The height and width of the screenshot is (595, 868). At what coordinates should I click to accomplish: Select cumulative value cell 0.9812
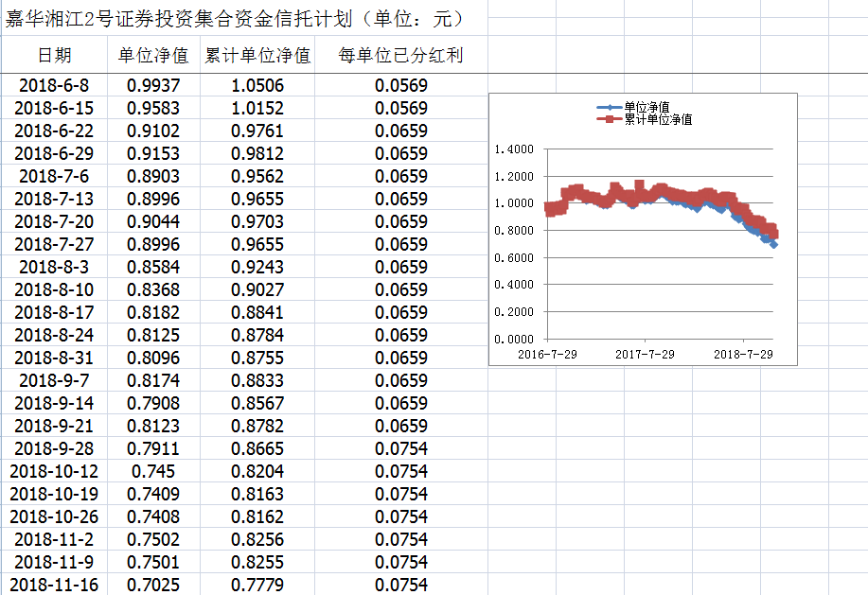click(257, 153)
